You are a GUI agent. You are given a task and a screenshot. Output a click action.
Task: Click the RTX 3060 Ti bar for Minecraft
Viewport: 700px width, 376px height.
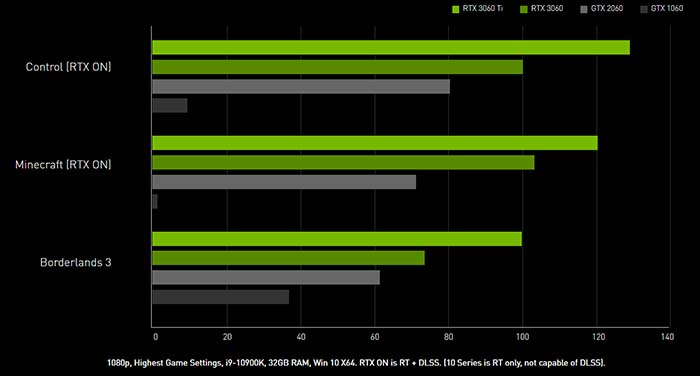click(x=375, y=143)
